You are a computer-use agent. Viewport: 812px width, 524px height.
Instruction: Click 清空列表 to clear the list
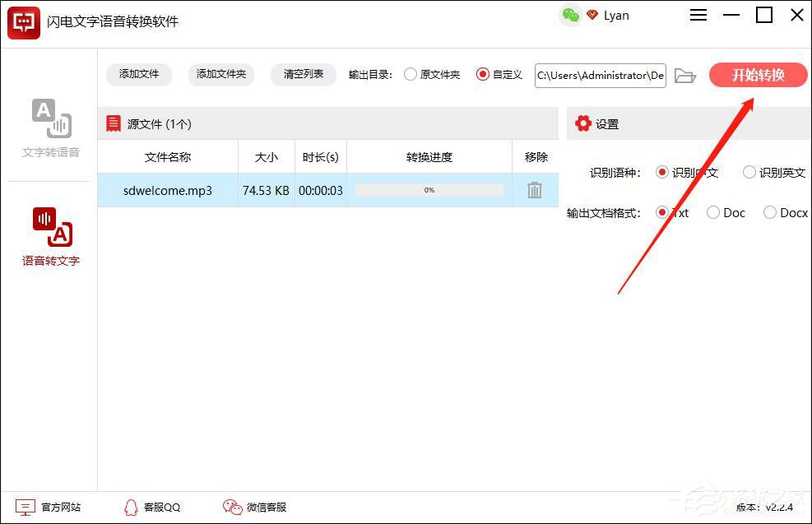(303, 74)
